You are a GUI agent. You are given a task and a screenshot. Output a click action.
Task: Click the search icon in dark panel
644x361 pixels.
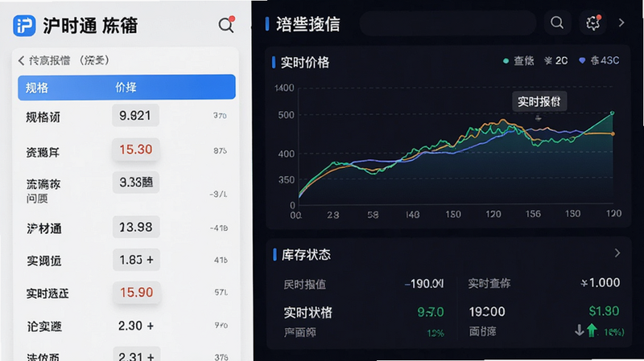coord(557,23)
